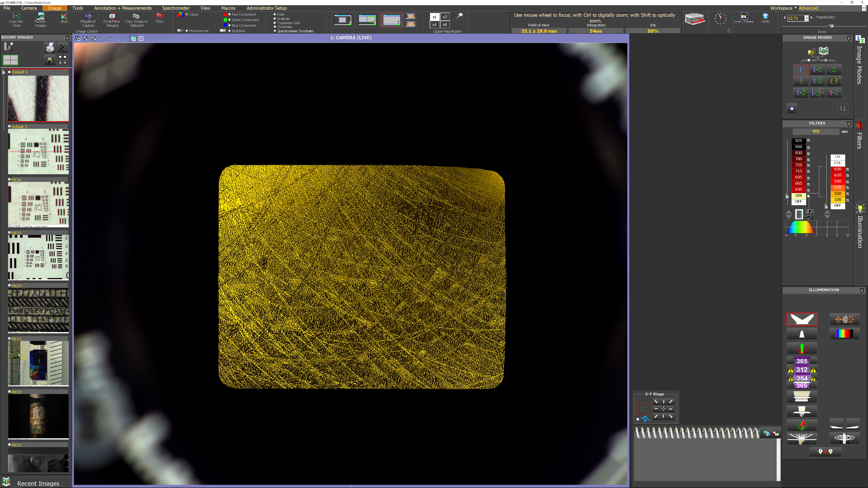Open Focal Plane Merging tool

tap(112, 16)
